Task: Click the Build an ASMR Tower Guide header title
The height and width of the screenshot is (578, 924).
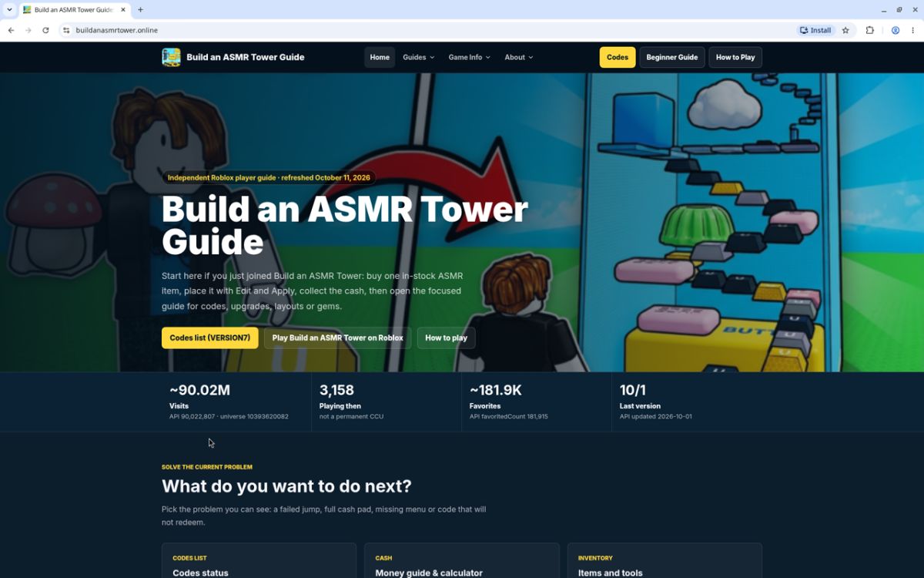Action: 246,57
